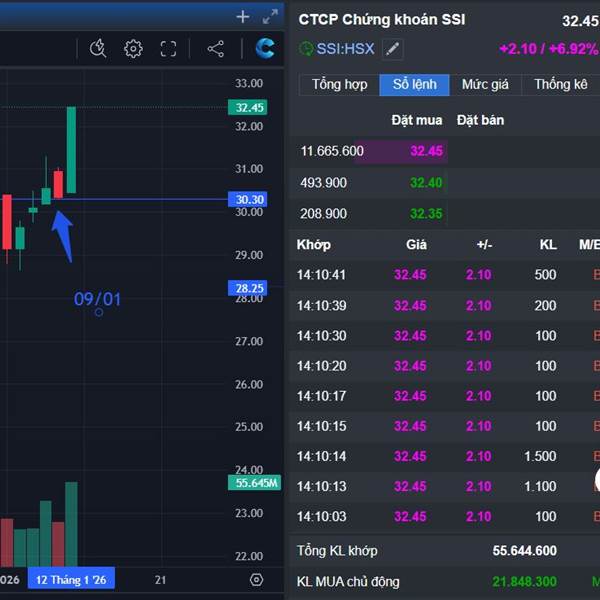The height and width of the screenshot is (600, 600).
Task: Click the Giá column header
Action: pyautogui.click(x=416, y=245)
